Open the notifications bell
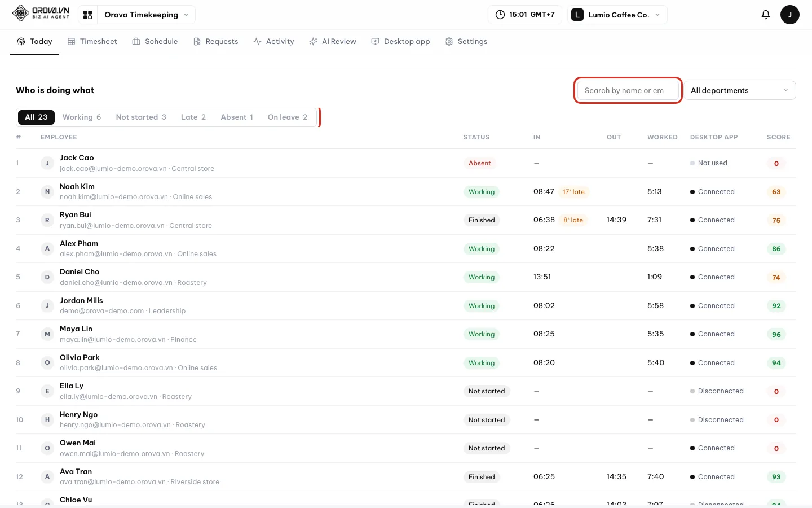The image size is (812, 508). point(766,15)
